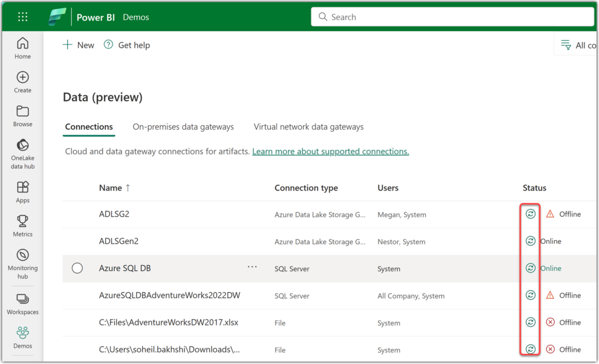Switch to On-premises data gateways tab
The height and width of the screenshot is (364, 599).
coord(183,127)
